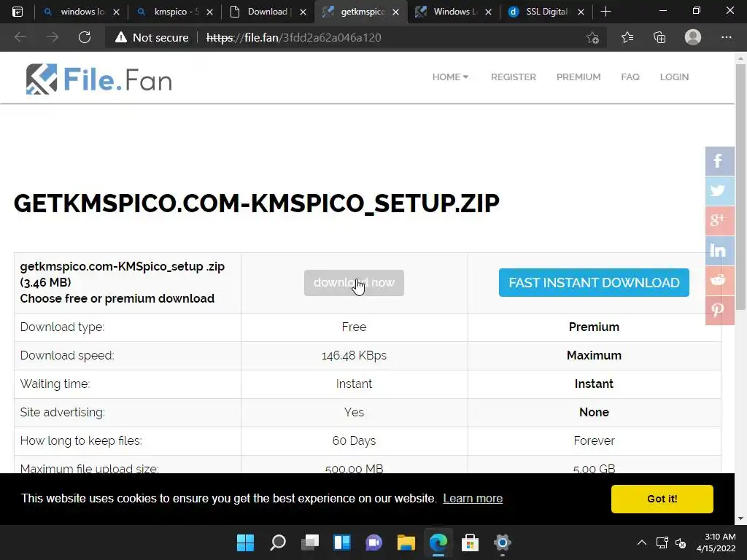The width and height of the screenshot is (747, 560).
Task: Click the page vertical scrollbar thumb
Action: coord(740,187)
